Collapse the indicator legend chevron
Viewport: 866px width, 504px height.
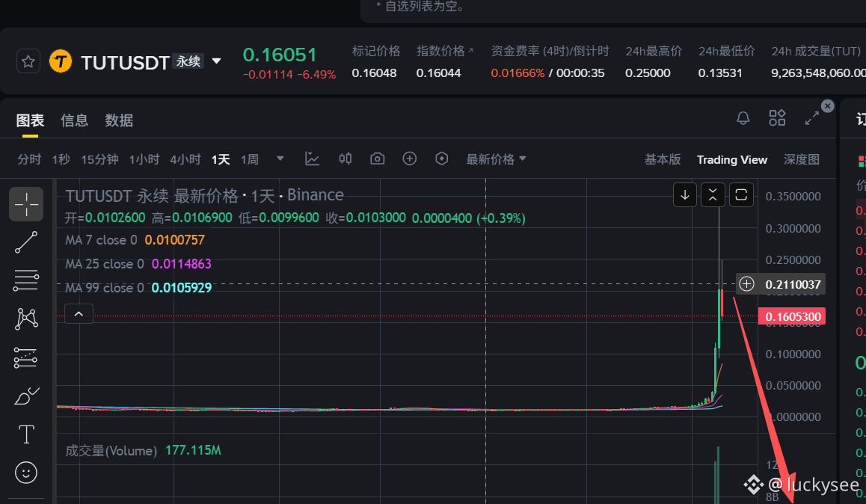tap(79, 314)
